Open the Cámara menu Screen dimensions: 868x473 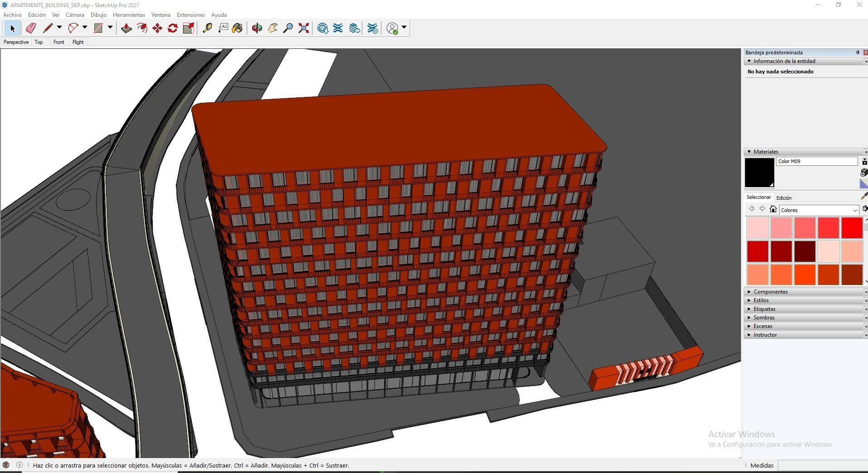point(75,15)
